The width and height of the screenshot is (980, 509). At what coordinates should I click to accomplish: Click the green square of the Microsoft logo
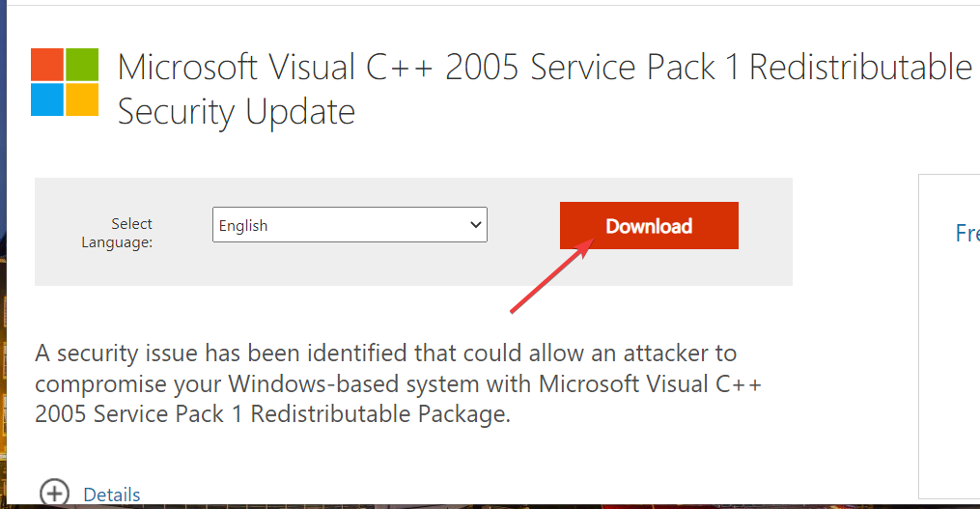[x=81, y=64]
